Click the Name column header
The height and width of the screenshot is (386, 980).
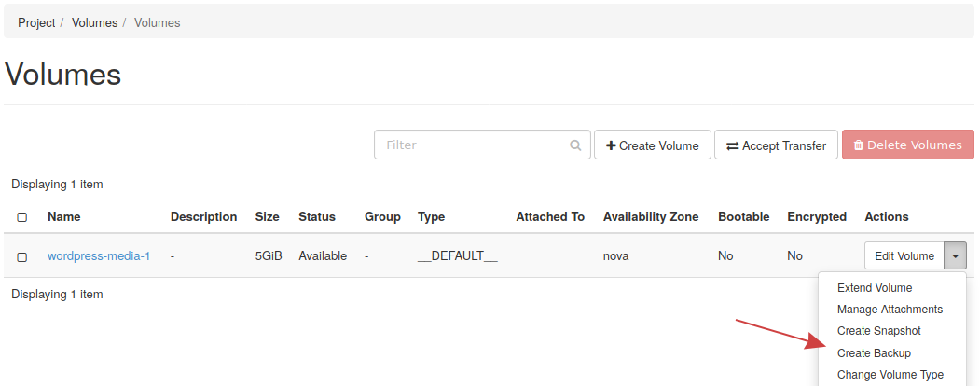pyautogui.click(x=64, y=217)
